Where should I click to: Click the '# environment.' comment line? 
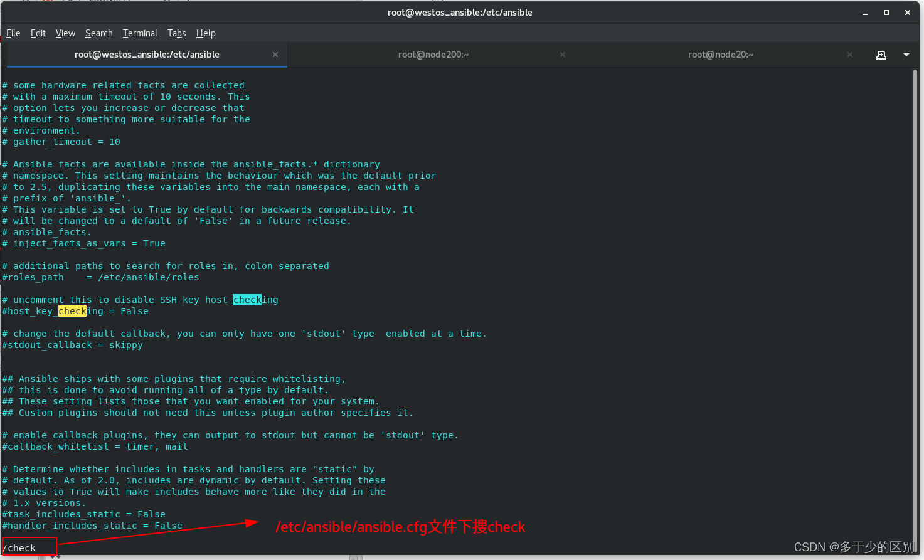coord(41,130)
